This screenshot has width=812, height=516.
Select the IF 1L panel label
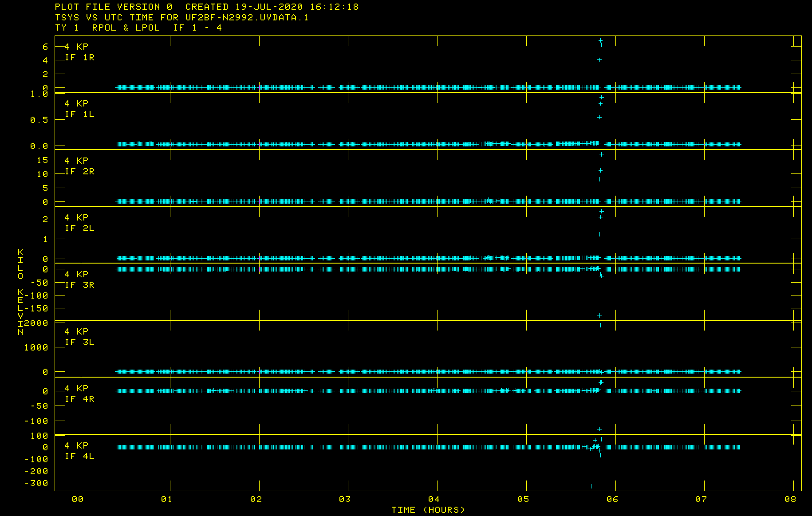tap(80, 114)
